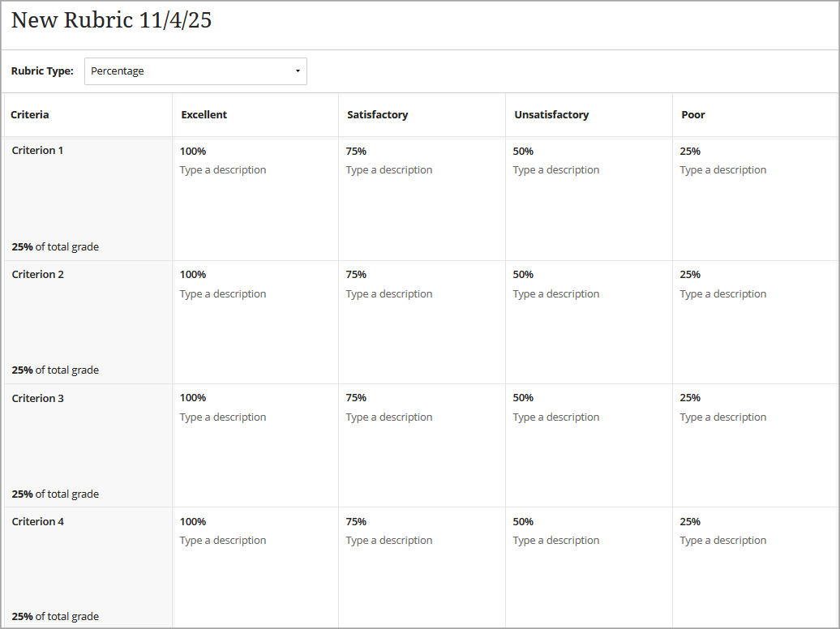Change the 75% value in Criterion 2 Satisfactory
Screen dimensions: 840x629
[x=356, y=274]
